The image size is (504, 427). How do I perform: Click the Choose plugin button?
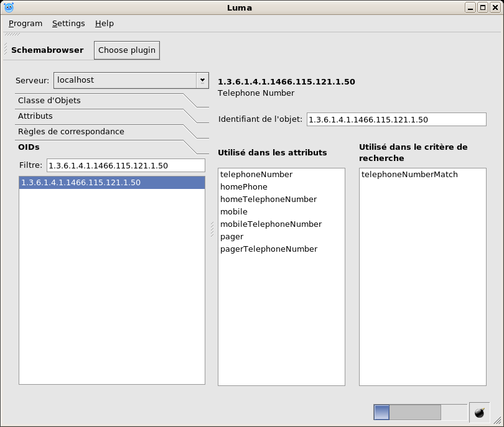tap(127, 50)
